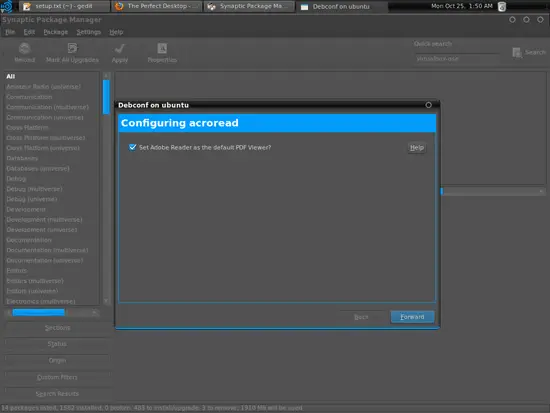Click the system logo in top-left panel
The height and width of the screenshot is (413, 550).
(x=6, y=6)
